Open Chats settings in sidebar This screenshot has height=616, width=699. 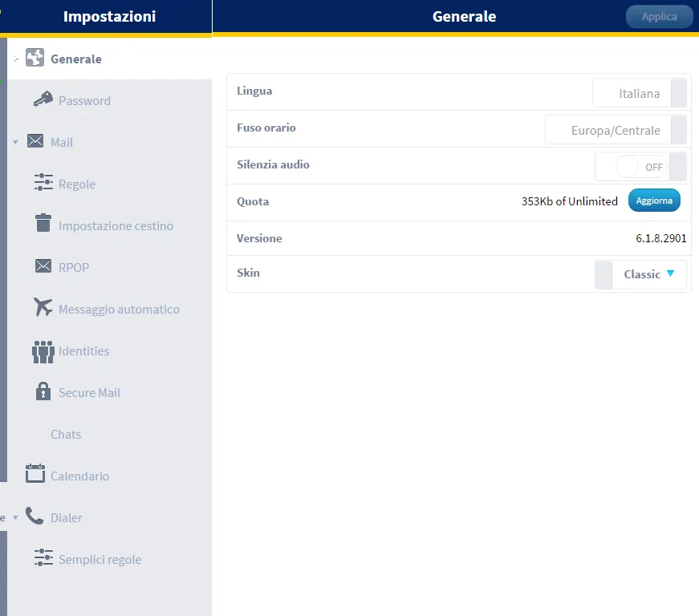[x=66, y=434]
